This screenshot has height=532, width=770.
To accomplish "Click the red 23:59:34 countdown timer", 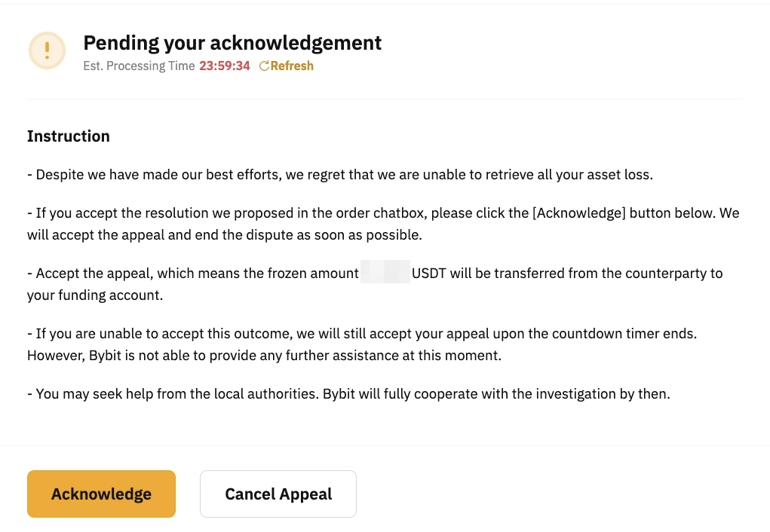I will 225,66.
